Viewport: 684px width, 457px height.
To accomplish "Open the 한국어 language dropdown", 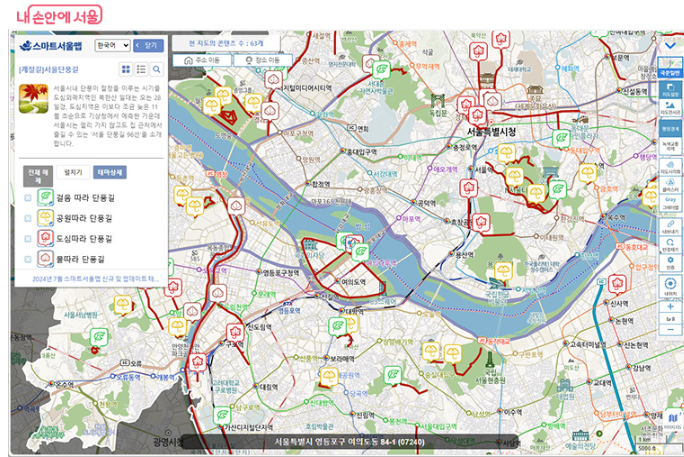I will [113, 45].
